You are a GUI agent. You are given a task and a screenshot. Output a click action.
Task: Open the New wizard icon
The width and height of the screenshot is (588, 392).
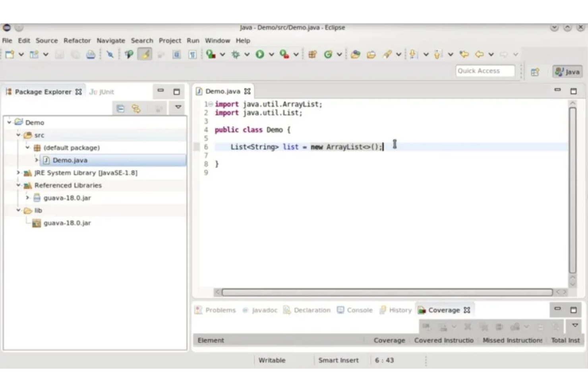(9, 54)
